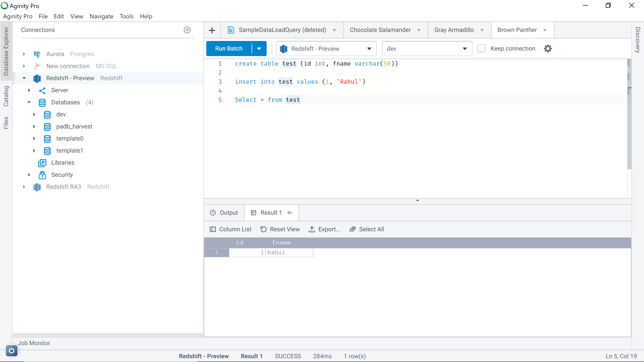Collapse the editor pane divider arrow

point(417,201)
